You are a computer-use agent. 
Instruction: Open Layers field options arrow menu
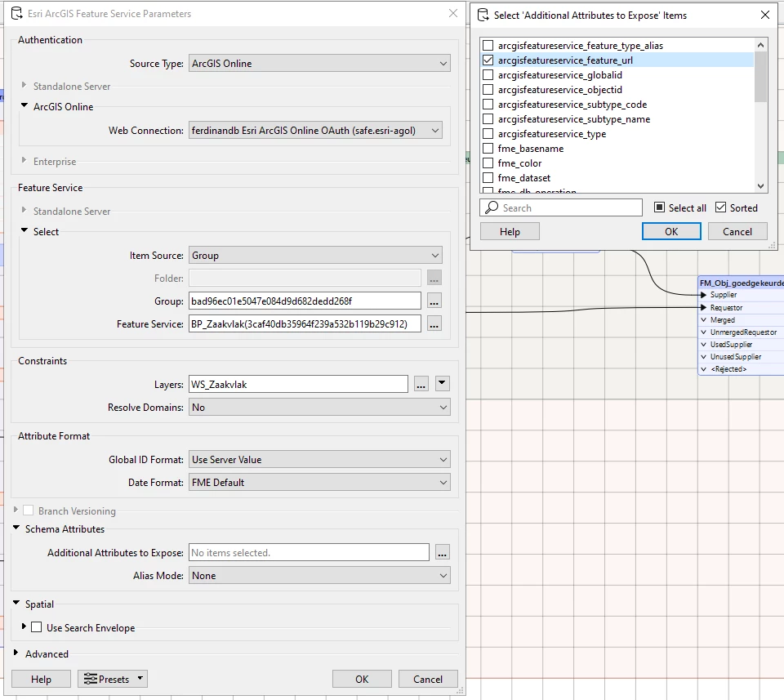[442, 384]
